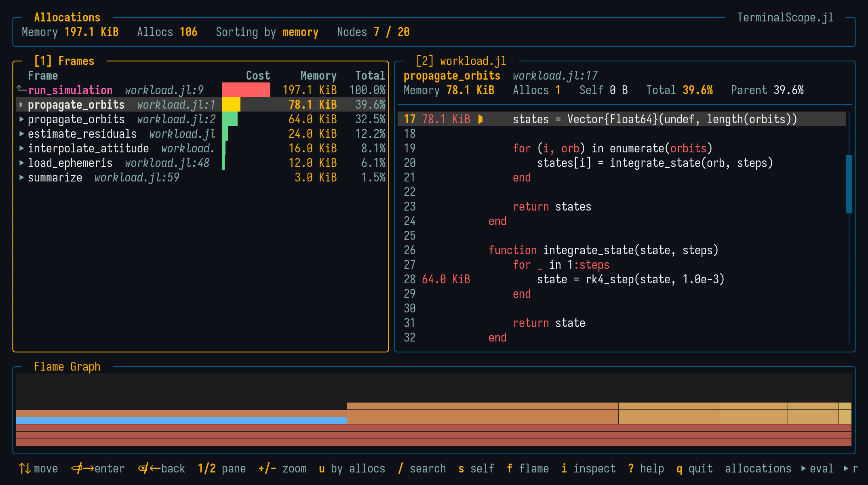Sort by the Total column header
This screenshot has width=868, height=485.
click(370, 76)
